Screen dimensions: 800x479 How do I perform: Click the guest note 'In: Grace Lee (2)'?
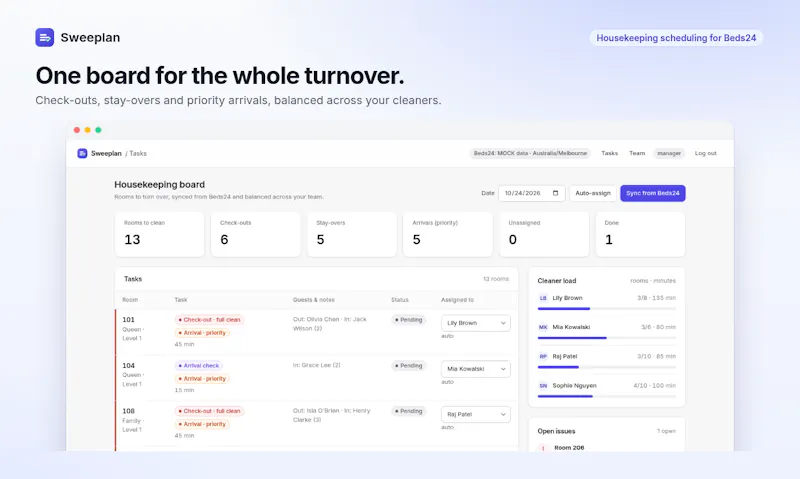[316, 365]
